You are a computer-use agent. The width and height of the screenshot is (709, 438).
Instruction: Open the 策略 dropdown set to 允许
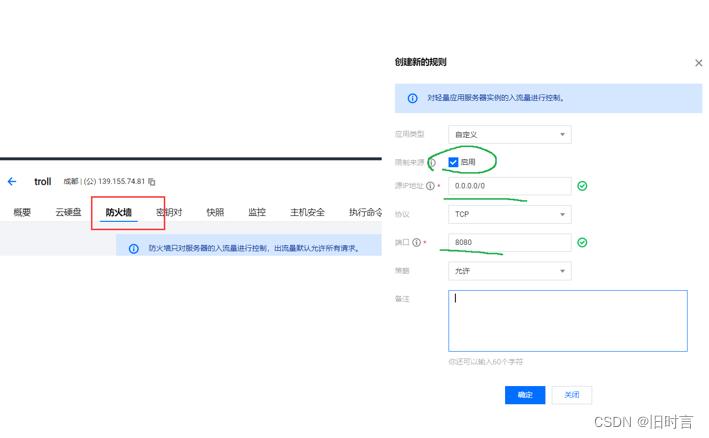(510, 271)
